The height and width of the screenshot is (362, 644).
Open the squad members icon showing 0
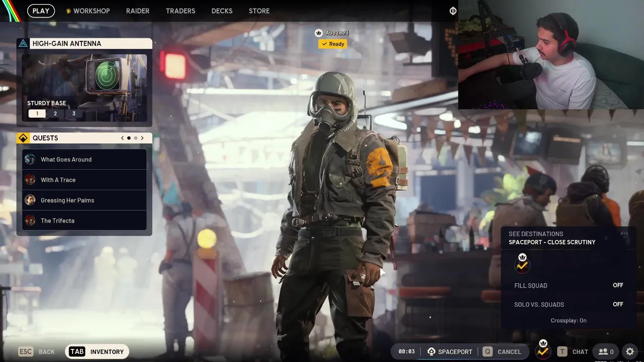point(606,351)
